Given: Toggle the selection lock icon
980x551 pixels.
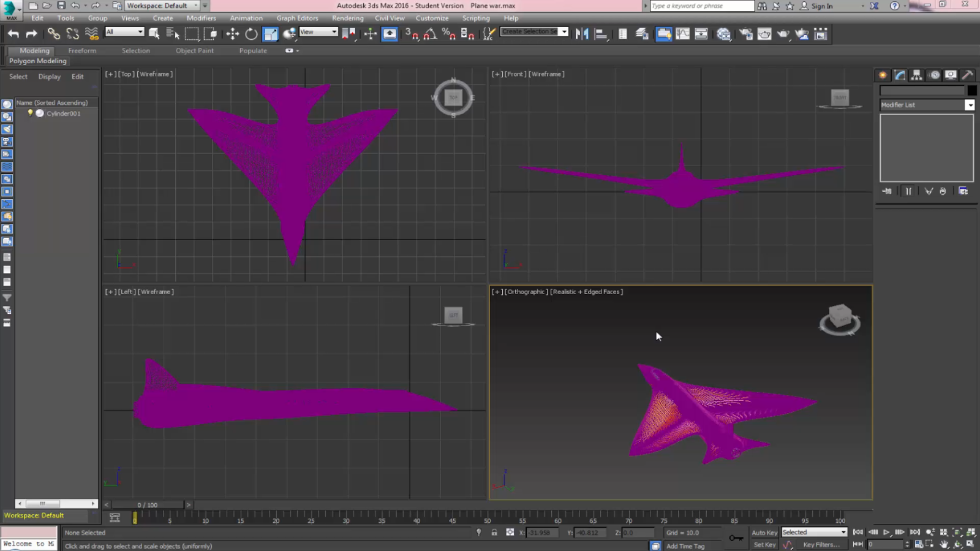Looking at the screenshot, I should pyautogui.click(x=494, y=532).
